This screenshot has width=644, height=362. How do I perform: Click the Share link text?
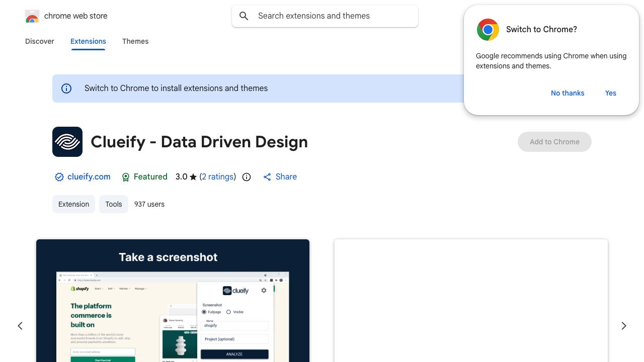(x=286, y=177)
